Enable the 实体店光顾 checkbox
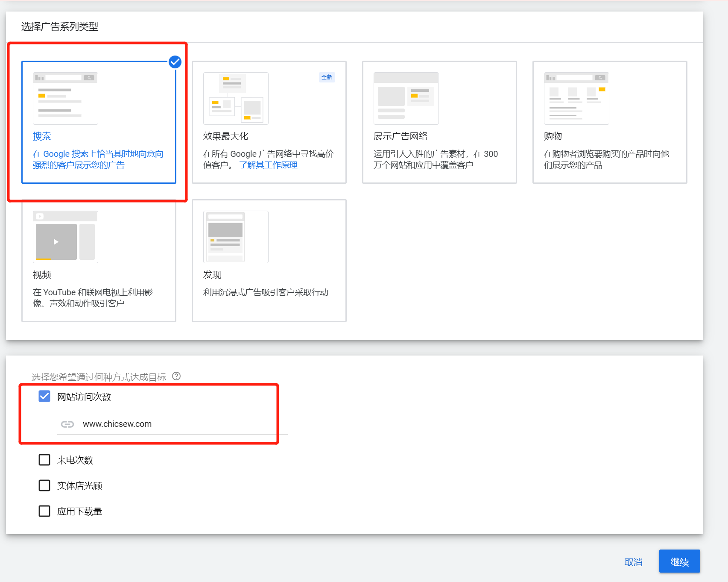Image resolution: width=728 pixels, height=582 pixels. pos(44,485)
